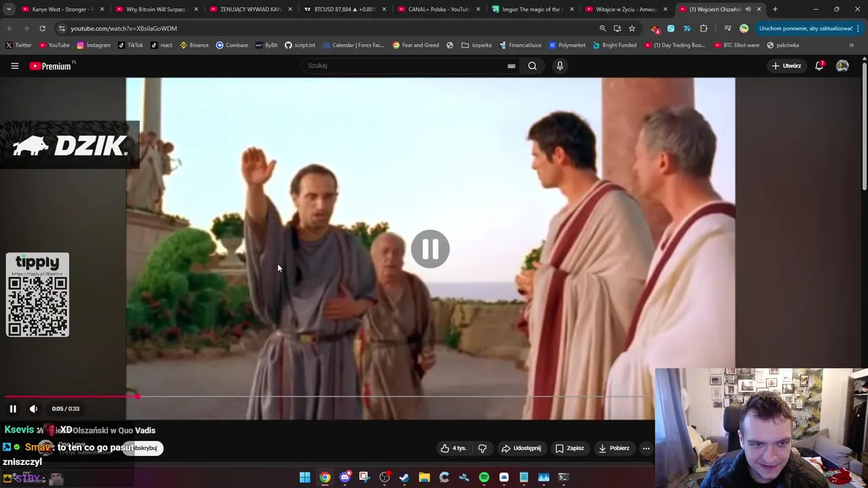Click the YouTube search magnifier button
The width and height of the screenshot is (868, 488).
[x=532, y=66]
